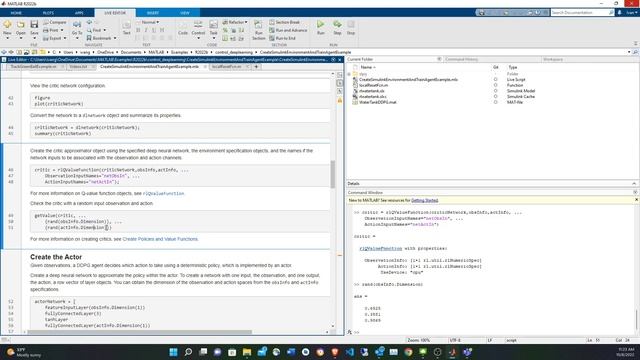The width and height of the screenshot is (640, 360).
Task: Open Visual Studio Code from taskbar
Action: [350, 352]
